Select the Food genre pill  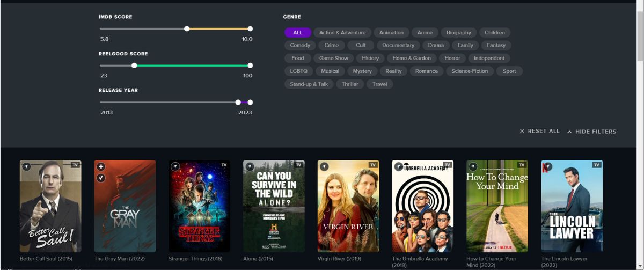coord(298,59)
